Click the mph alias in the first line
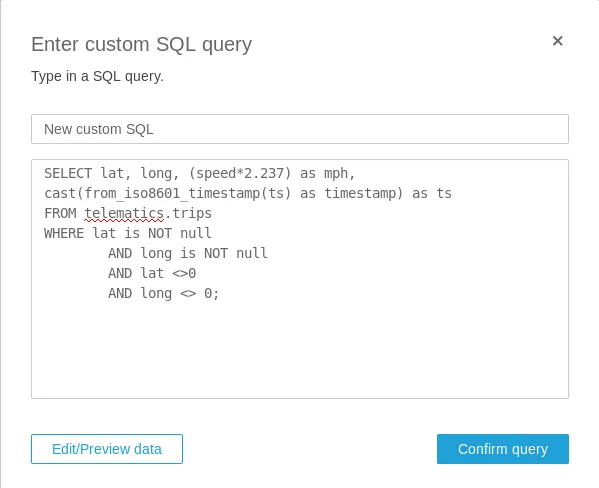 (336, 174)
